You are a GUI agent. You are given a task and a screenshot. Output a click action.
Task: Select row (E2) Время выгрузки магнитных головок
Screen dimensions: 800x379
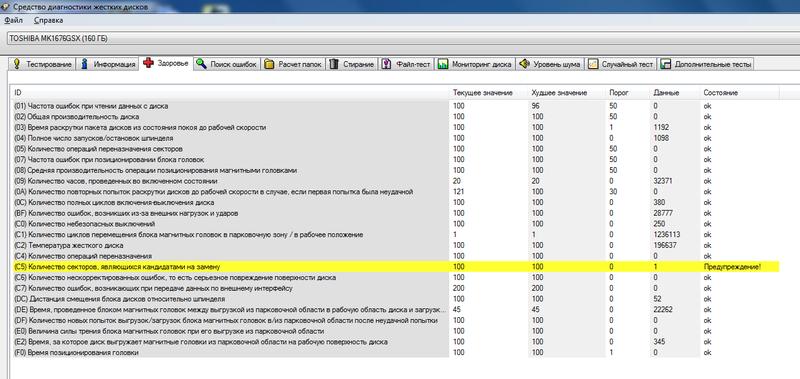395,342
